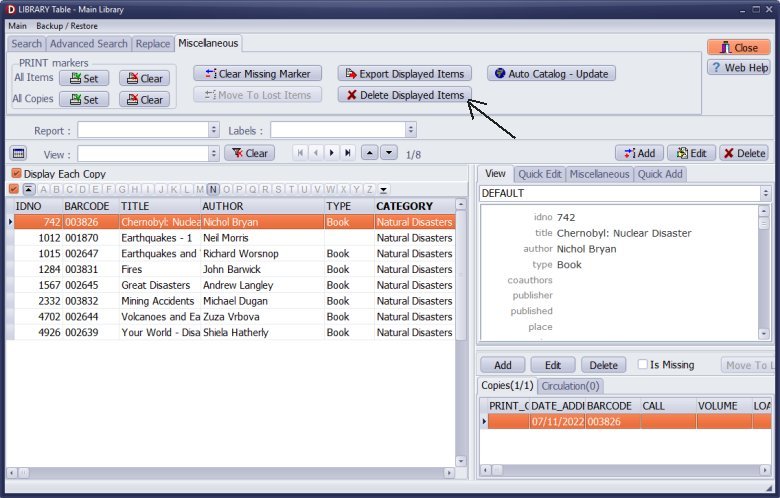Viewport: 780px width, 498px height.
Task: Select the 'Mining Accidents' row
Action: [234, 301]
